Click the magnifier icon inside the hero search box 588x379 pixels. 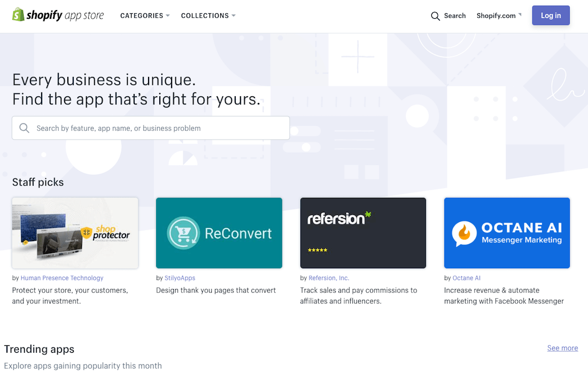coord(25,128)
